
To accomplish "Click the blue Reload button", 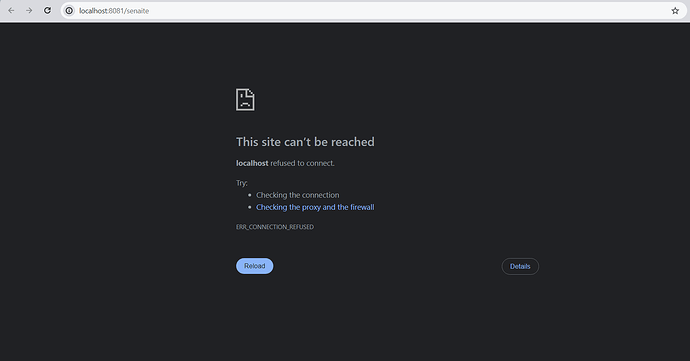I will 254,266.
